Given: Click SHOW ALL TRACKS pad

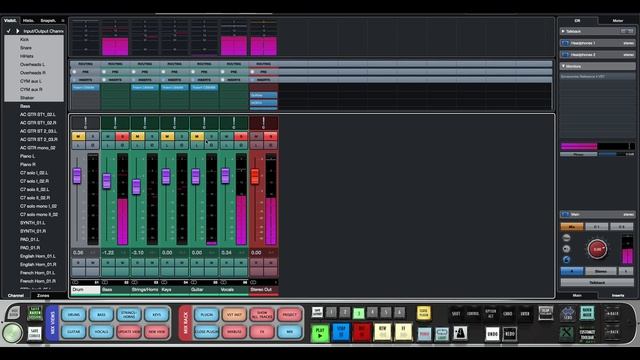Looking at the screenshot, I should pos(262,315).
